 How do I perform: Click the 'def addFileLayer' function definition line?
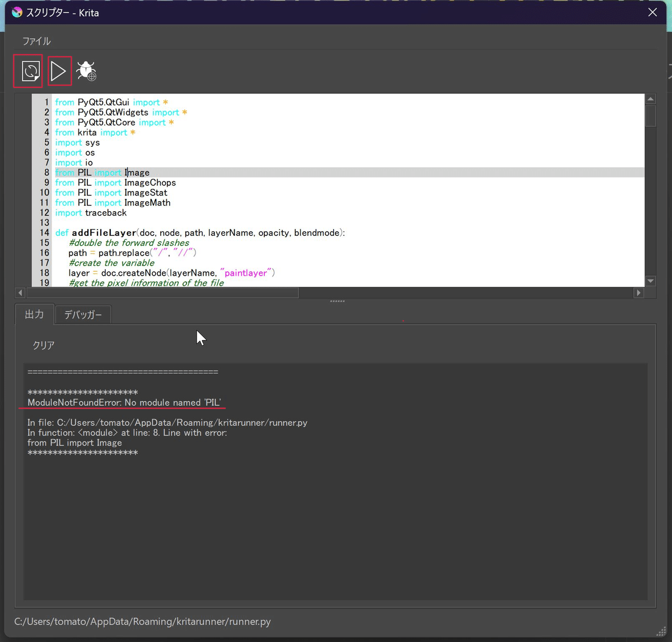coord(200,233)
